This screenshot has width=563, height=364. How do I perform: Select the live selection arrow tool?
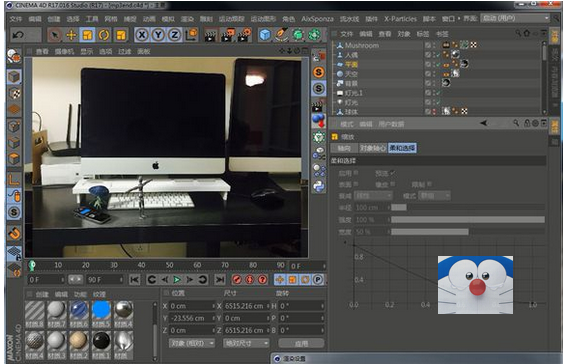[x=55, y=35]
